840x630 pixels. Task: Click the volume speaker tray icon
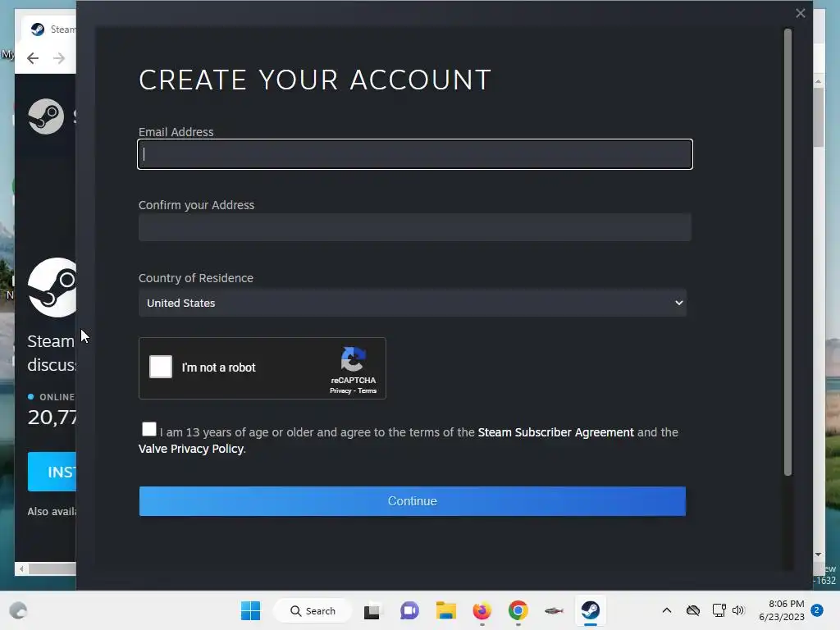point(738,610)
